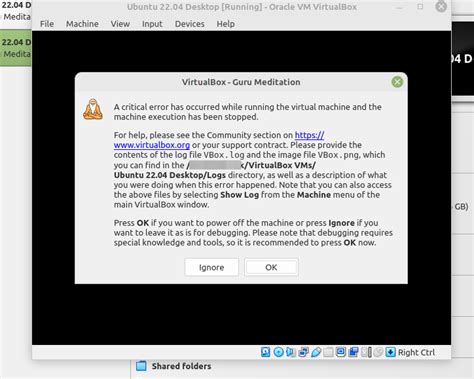
Task: Open the https://www.virtualbox.org link
Action: tap(152, 145)
